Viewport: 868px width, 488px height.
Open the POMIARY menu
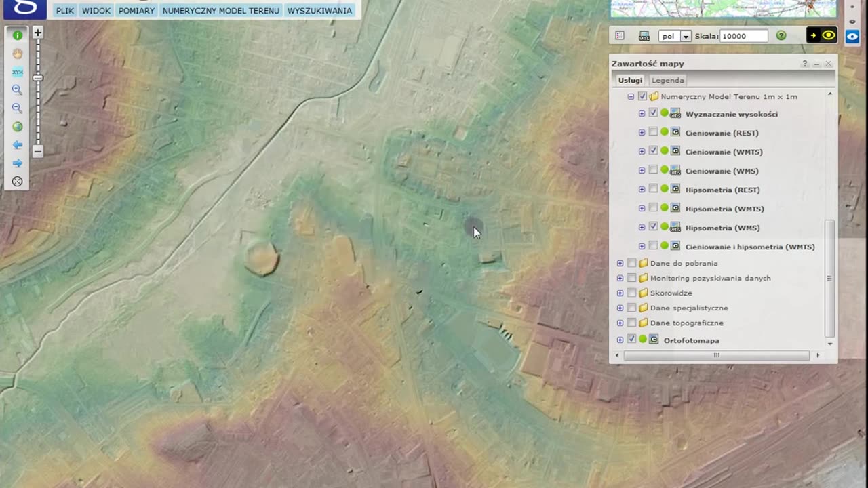point(136,11)
